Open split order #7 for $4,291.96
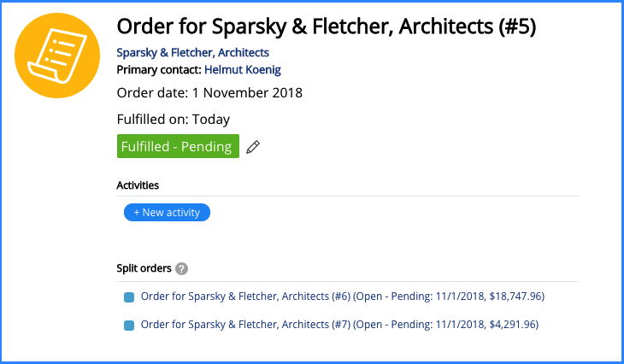 pyautogui.click(x=339, y=325)
